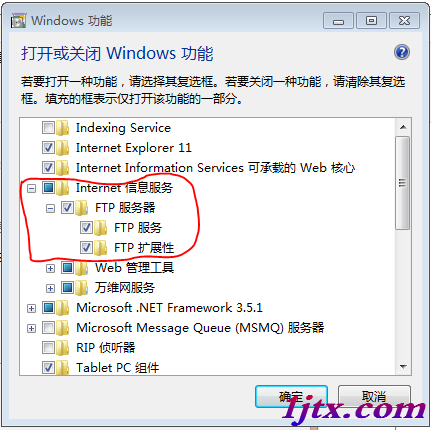Screen dimensions: 431x430
Task: Select the 万维网服务 folder icon
Action: [82, 288]
